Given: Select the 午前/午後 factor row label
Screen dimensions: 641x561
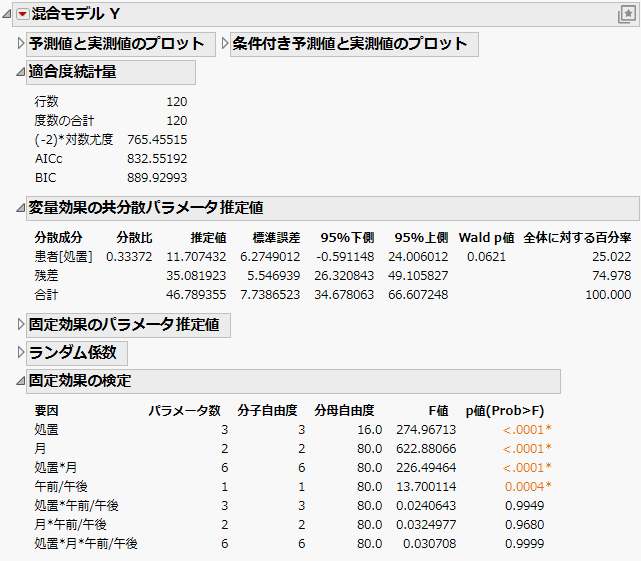Looking at the screenshot, I should [61, 487].
